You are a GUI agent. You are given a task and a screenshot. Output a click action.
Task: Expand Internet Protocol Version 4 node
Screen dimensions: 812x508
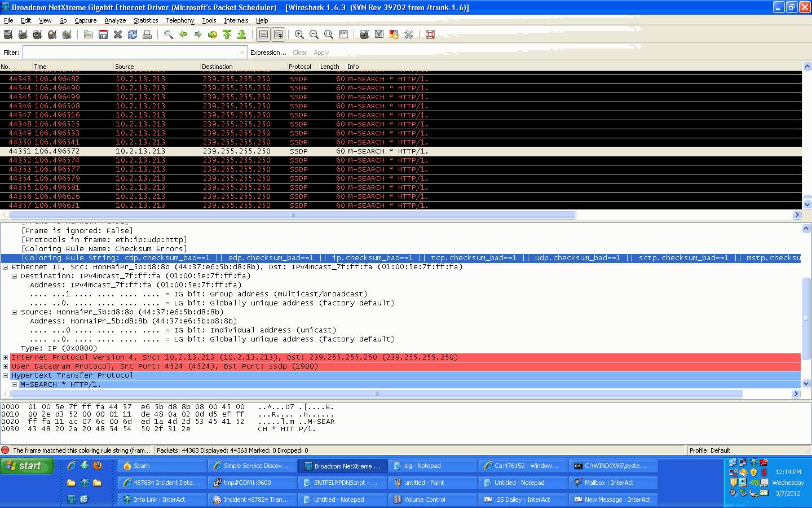click(x=6, y=357)
